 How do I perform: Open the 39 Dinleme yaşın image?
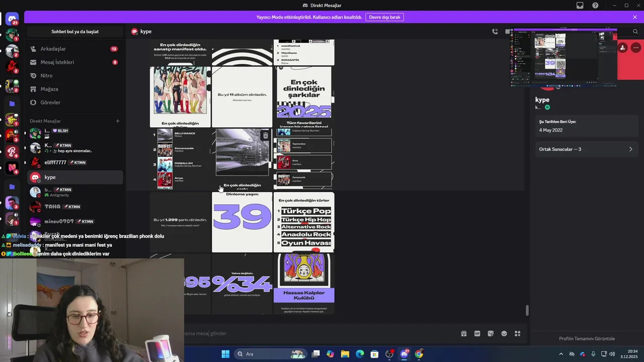(x=242, y=222)
